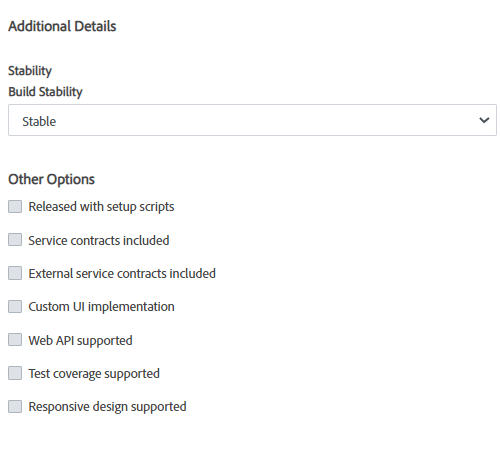Click the Additional Details heading
Image resolution: width=501 pixels, height=467 pixels.
click(x=62, y=26)
